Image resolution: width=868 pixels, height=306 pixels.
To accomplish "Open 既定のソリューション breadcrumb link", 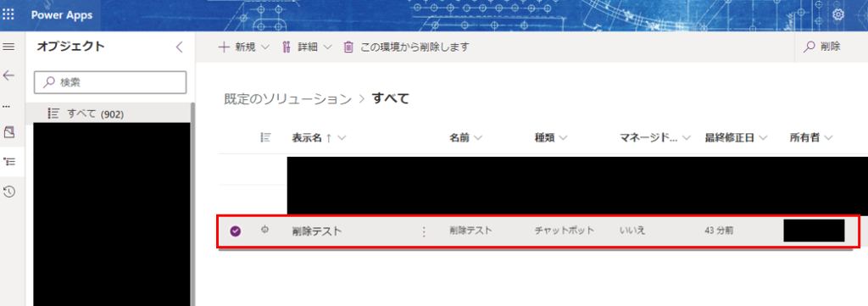I will tap(288, 99).
